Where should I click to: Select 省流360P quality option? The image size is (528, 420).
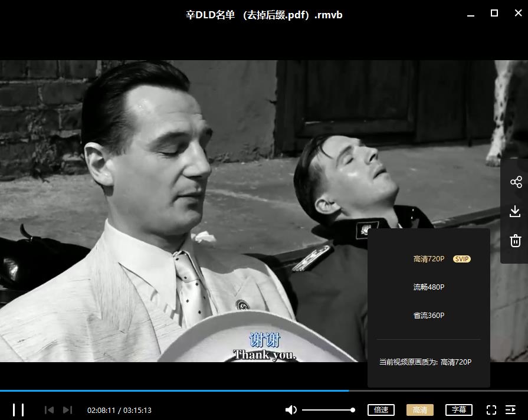pos(429,315)
